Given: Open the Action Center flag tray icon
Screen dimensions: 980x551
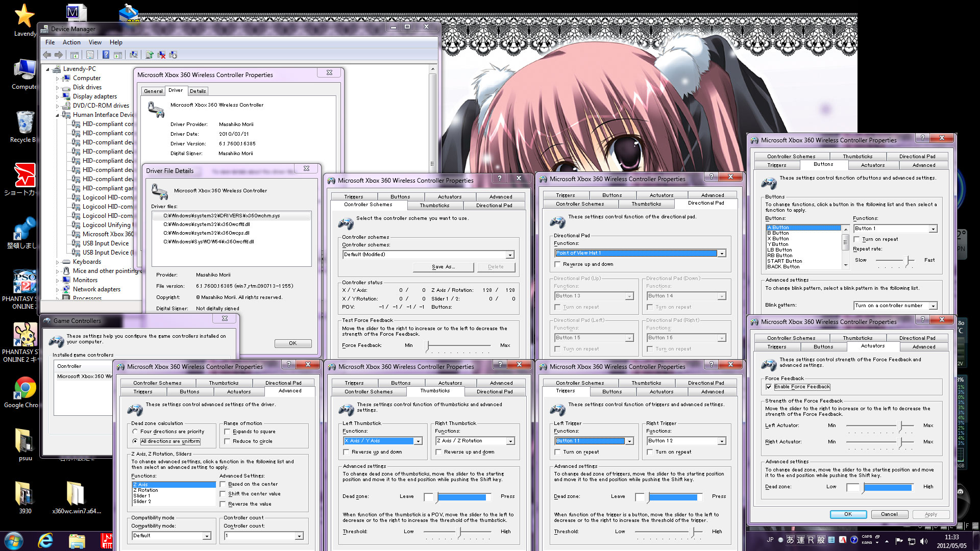Looking at the screenshot, I should tap(899, 541).
